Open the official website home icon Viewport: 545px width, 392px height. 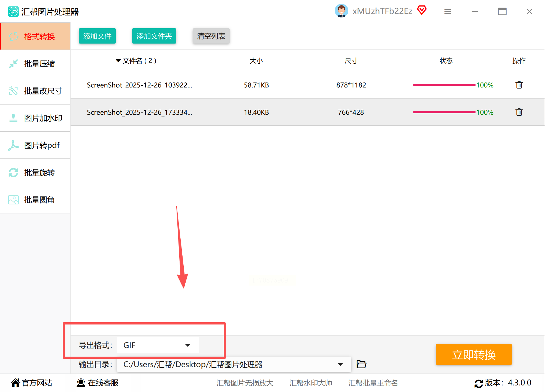click(x=16, y=383)
